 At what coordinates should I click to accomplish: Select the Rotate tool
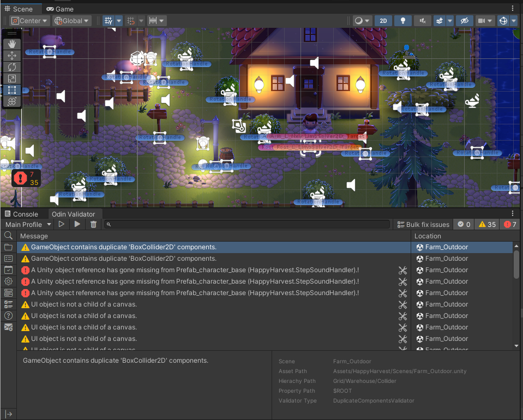tap(12, 67)
